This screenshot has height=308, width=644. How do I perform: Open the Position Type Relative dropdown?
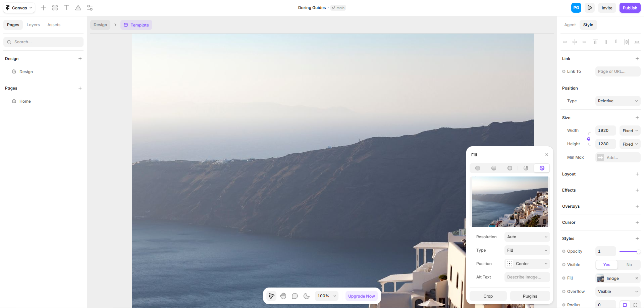click(x=618, y=101)
